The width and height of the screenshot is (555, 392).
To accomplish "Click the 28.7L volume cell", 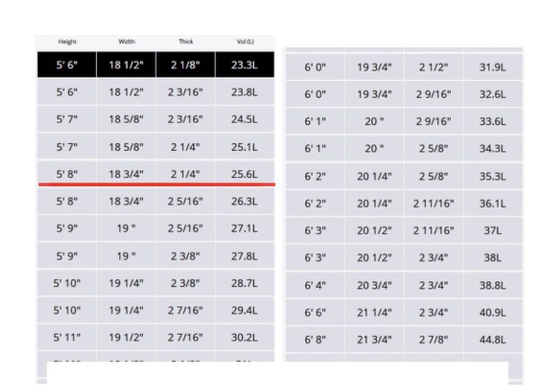I will [245, 283].
